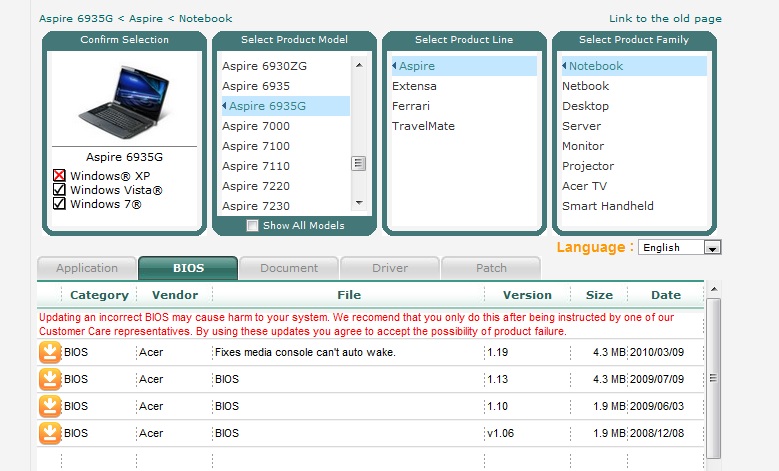Toggle the Windows 7 checkbox
The height and width of the screenshot is (471, 779).
[59, 203]
